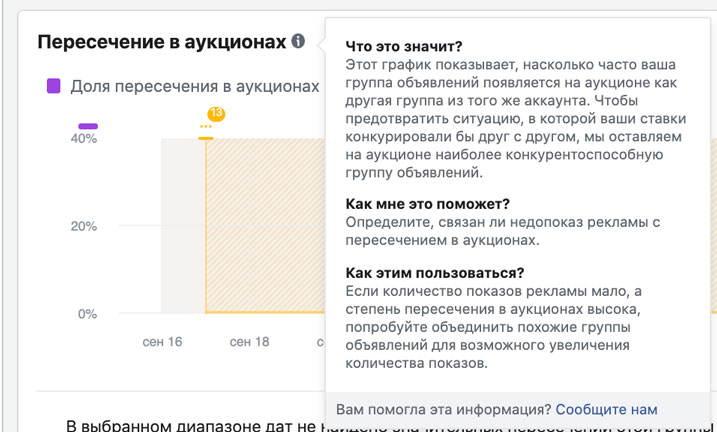Screen dimensions: 717x432
Task: Click the Вам помогла эта информация? text
Action: click(x=443, y=409)
